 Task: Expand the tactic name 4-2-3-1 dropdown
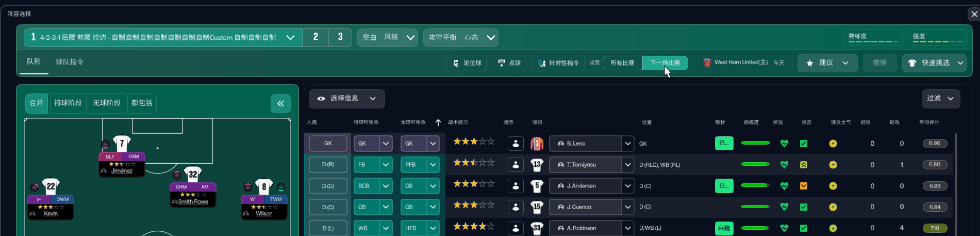tap(290, 38)
